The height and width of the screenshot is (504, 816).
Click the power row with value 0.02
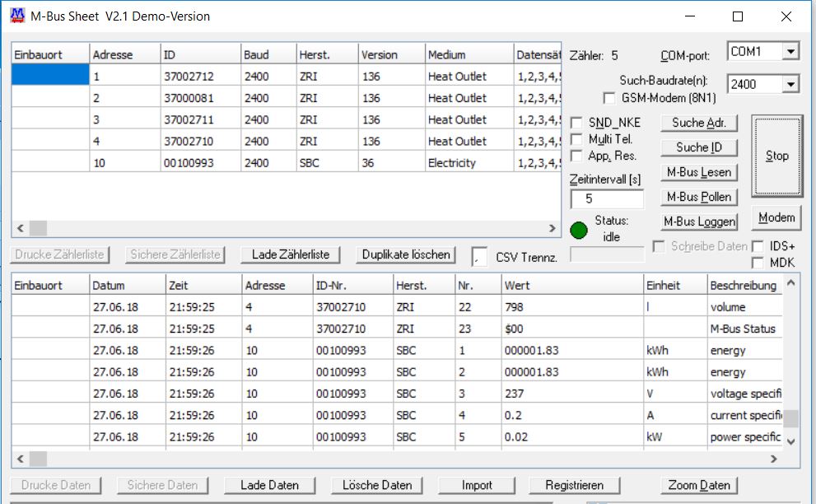click(397, 436)
